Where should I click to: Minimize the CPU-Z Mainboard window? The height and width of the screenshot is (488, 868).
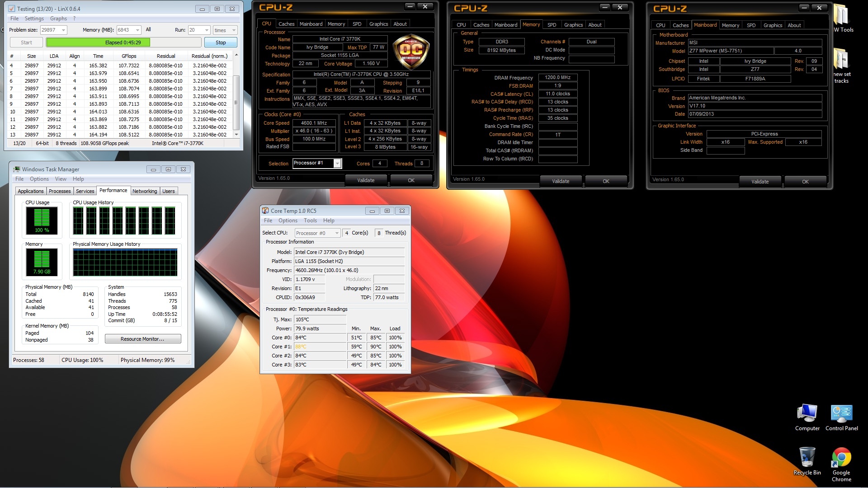tap(803, 7)
